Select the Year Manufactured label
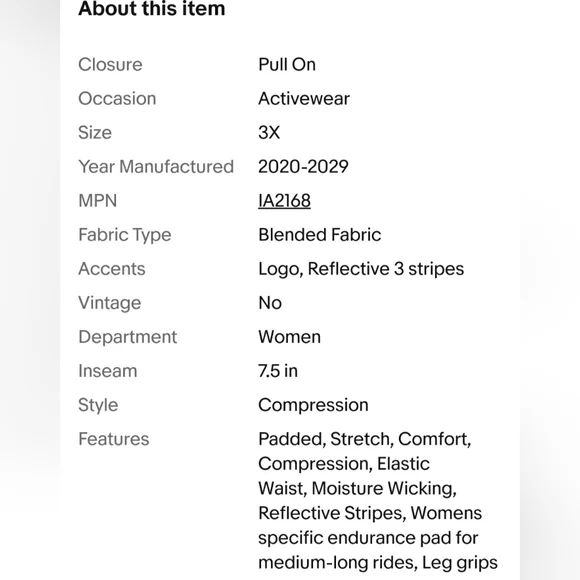Screen dimensions: 580x580 156,167
